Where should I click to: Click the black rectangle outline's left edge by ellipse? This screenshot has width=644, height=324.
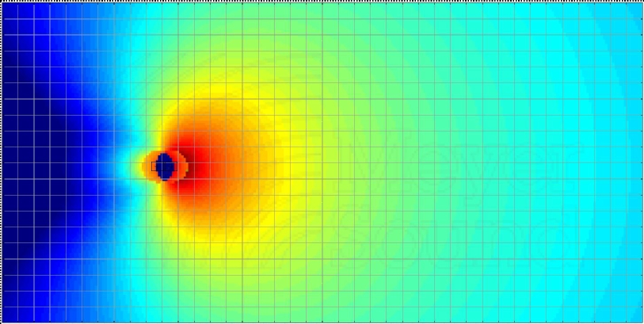pyautogui.click(x=153, y=166)
